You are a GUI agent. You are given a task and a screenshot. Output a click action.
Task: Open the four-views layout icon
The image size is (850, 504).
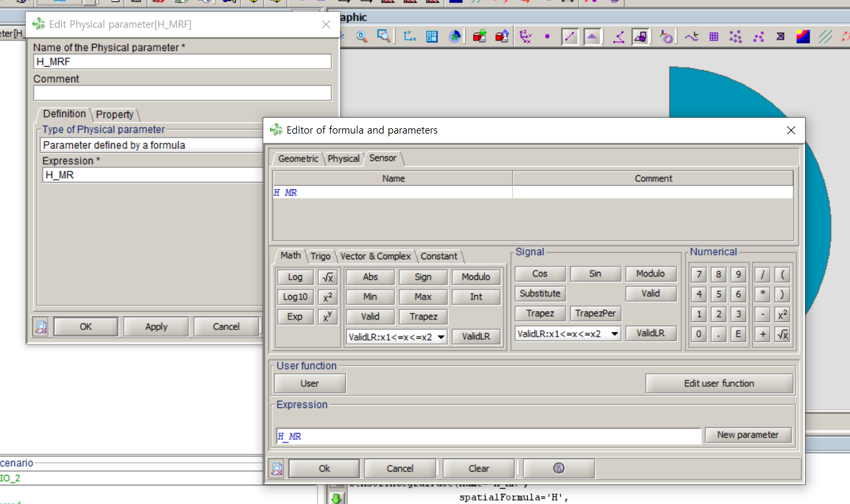coord(432,36)
